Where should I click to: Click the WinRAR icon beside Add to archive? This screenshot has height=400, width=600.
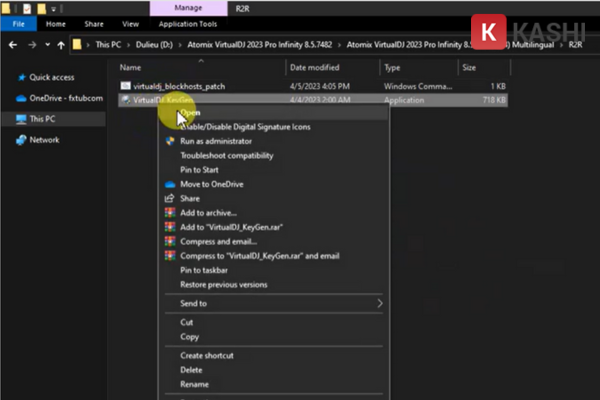coord(169,214)
